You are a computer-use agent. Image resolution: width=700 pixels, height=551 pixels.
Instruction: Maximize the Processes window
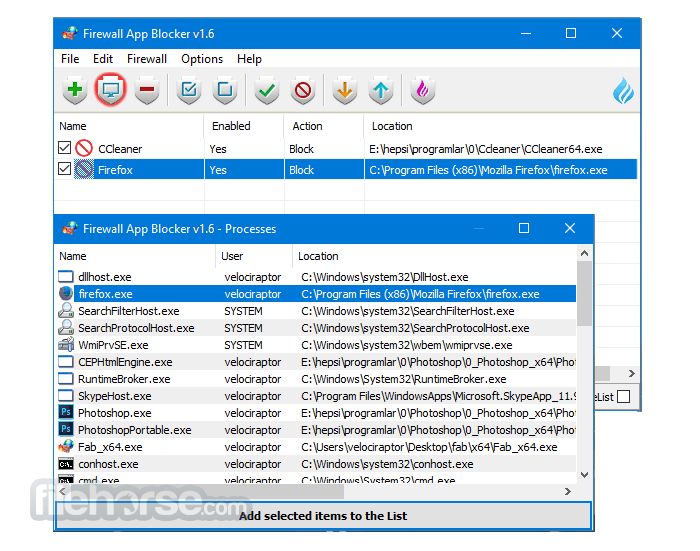click(524, 228)
